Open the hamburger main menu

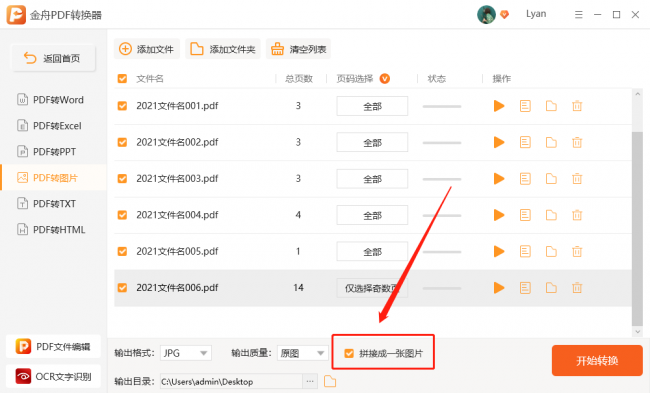click(x=578, y=15)
